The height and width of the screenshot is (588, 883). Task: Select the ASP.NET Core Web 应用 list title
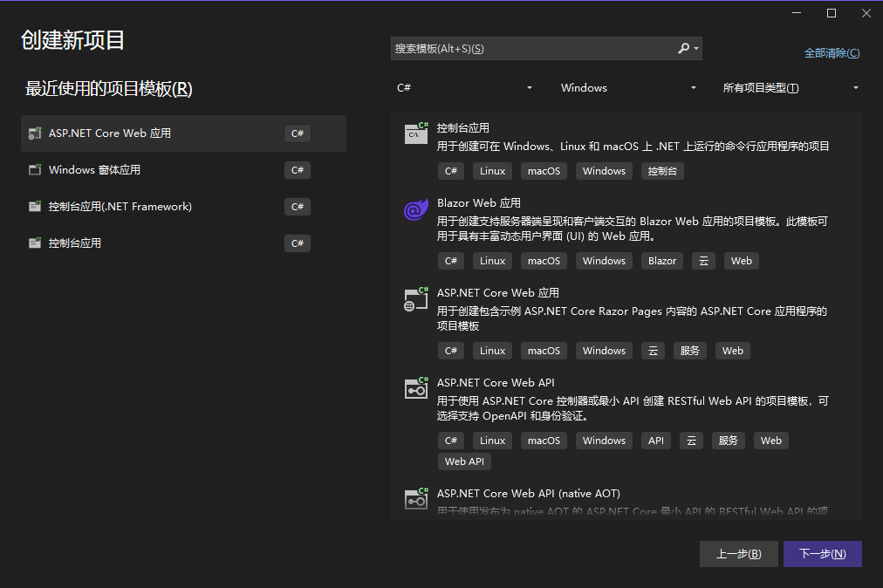click(498, 293)
